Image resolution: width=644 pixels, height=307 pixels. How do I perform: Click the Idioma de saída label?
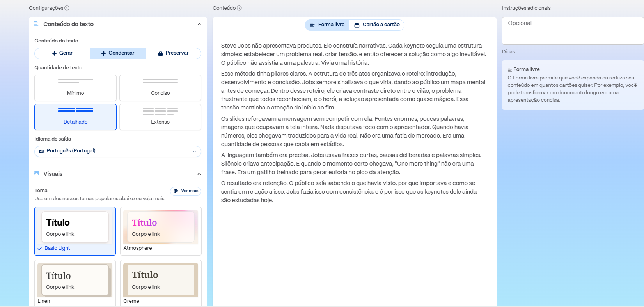click(53, 139)
